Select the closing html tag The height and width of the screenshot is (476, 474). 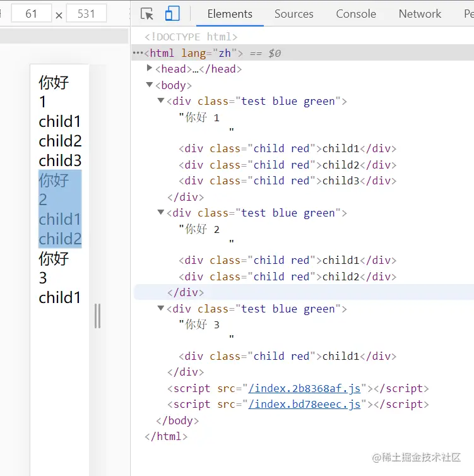(166, 436)
